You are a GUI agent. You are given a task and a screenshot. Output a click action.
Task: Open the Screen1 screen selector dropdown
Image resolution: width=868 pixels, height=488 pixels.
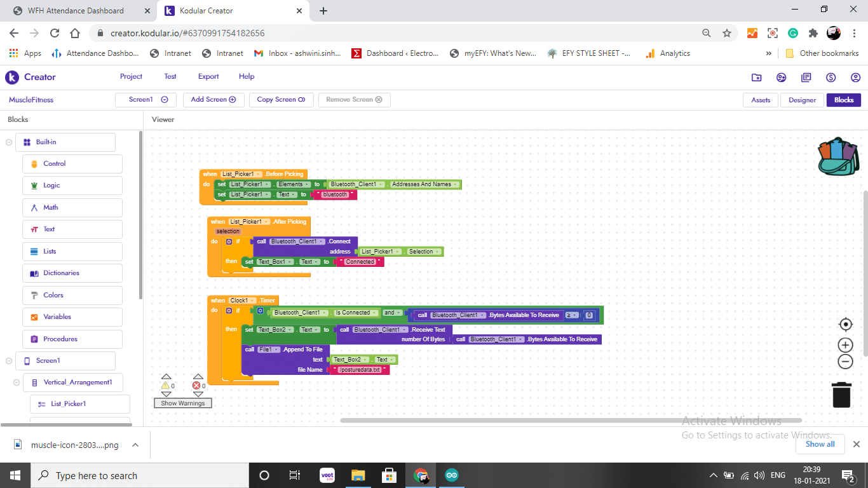tap(146, 100)
